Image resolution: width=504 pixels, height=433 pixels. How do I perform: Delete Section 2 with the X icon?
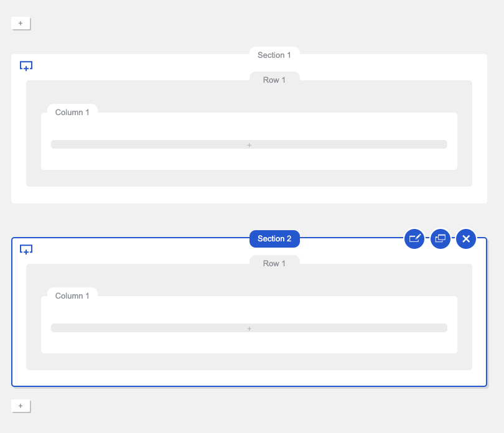[x=466, y=239]
